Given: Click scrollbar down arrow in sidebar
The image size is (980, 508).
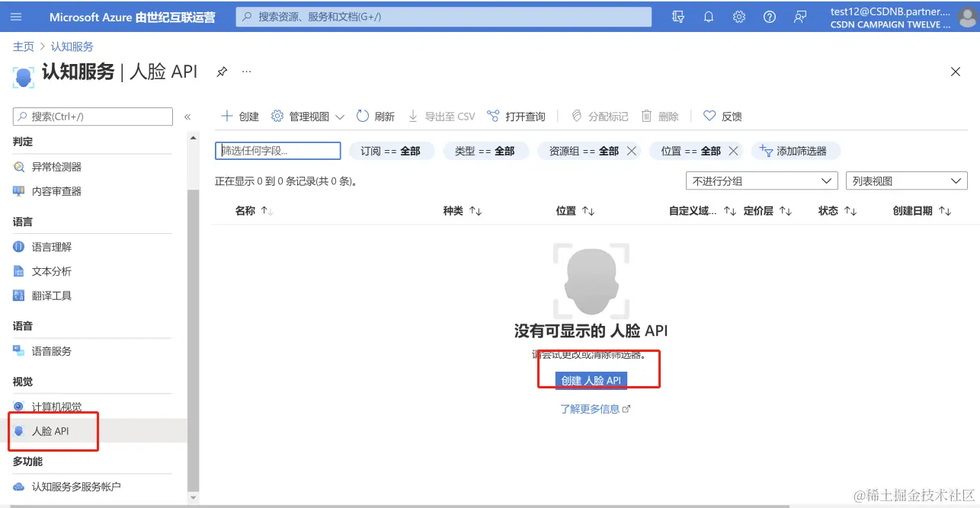Looking at the screenshot, I should pyautogui.click(x=193, y=498).
